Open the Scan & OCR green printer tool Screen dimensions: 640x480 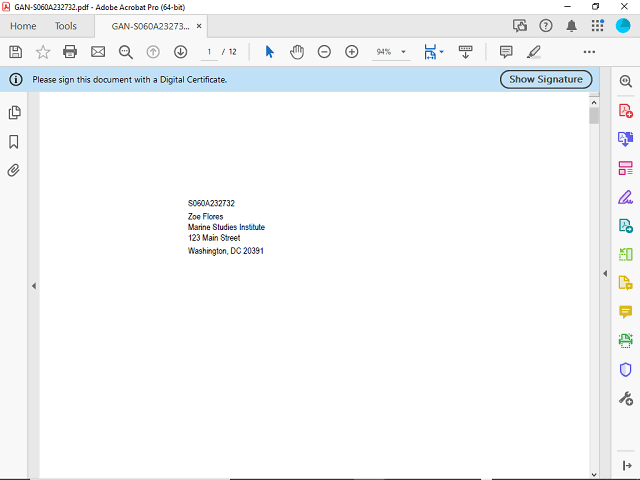point(625,340)
